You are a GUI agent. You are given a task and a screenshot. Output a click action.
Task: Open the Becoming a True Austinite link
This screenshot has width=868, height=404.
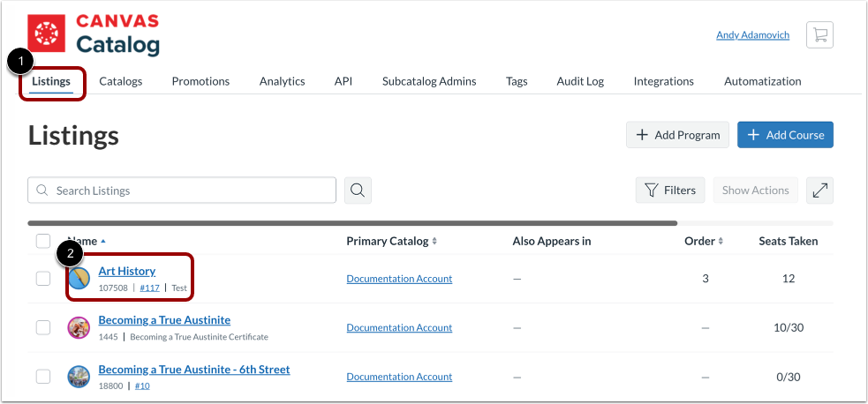click(164, 320)
